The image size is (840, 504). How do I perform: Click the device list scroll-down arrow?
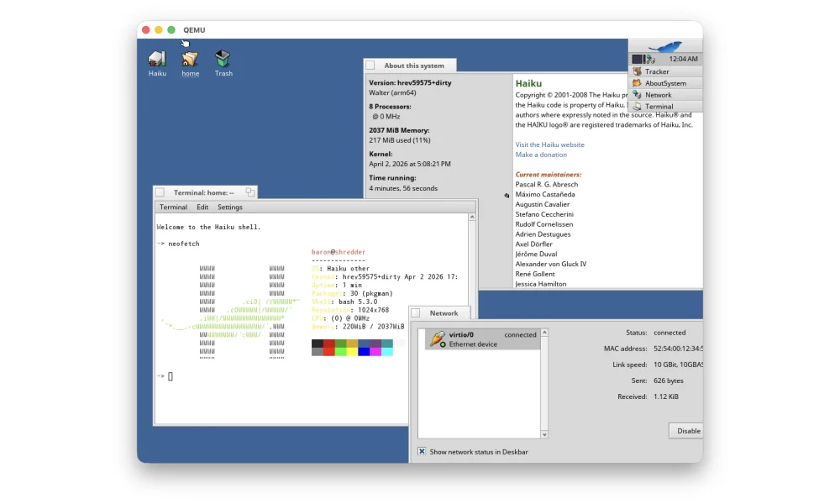(x=544, y=434)
